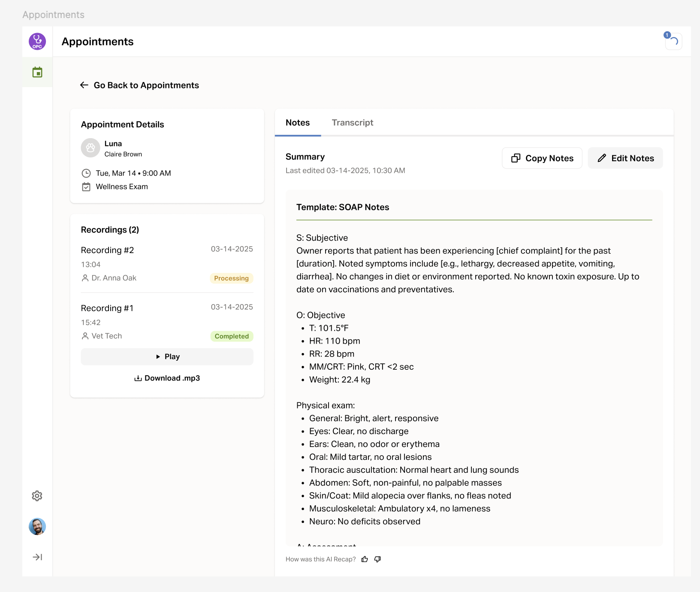
Task: Give thumbs up to AI Recap
Action: pyautogui.click(x=365, y=559)
